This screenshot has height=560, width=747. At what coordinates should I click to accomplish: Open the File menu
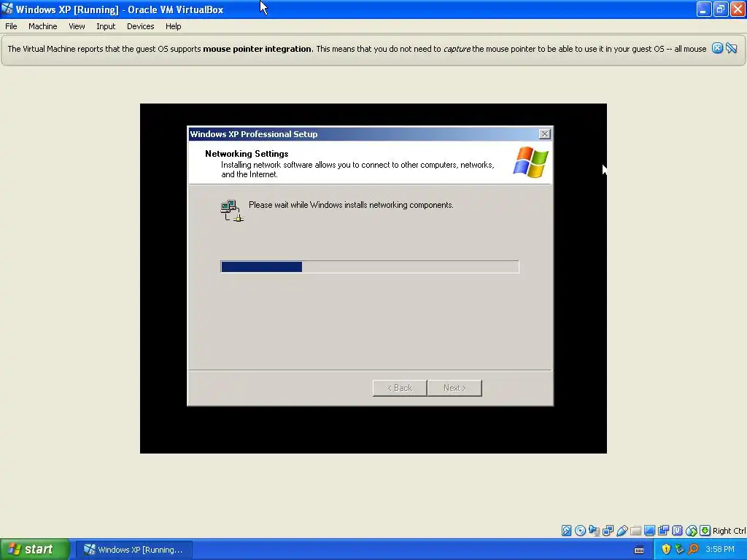click(11, 26)
